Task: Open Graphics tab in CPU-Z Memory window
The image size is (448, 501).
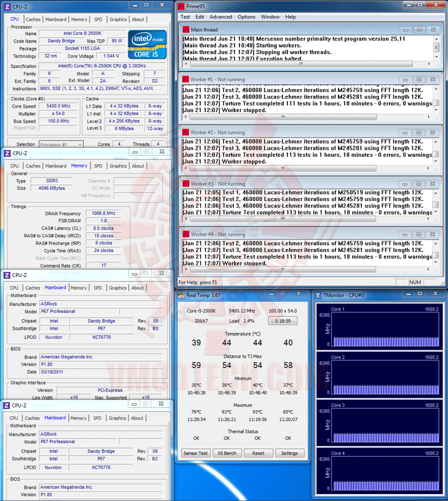Action: tap(118, 166)
